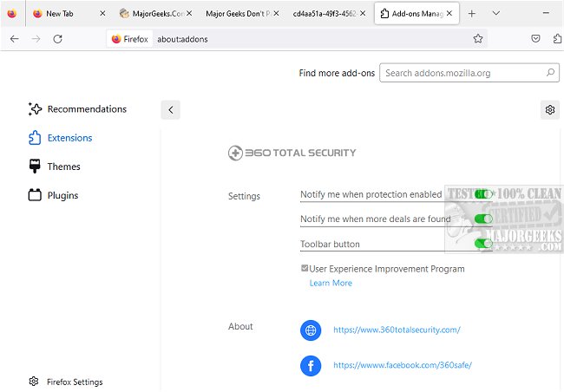Click the Facebook icon under About
The height and width of the screenshot is (392, 564).
click(x=311, y=366)
